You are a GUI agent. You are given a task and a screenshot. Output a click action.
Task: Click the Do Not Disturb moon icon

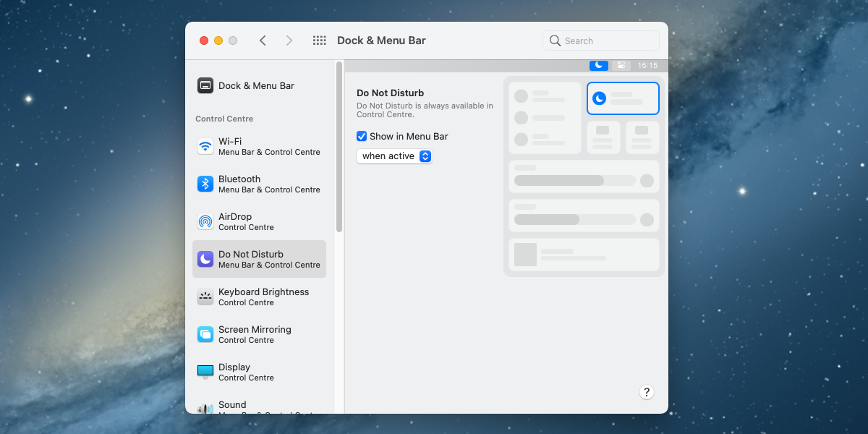pyautogui.click(x=205, y=259)
